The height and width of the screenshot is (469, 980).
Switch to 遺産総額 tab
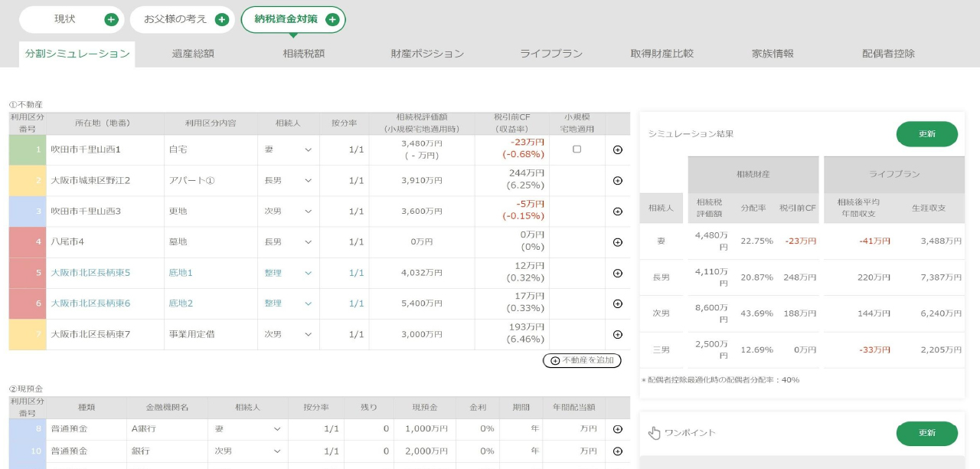[x=193, y=54]
